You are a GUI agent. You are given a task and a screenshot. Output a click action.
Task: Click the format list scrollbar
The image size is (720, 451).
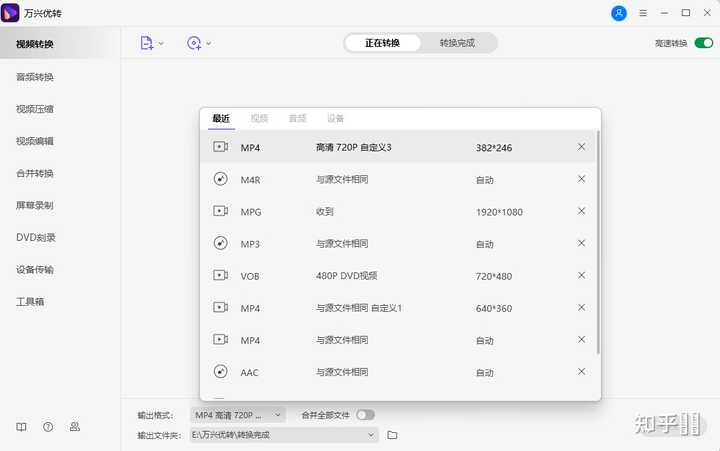[x=598, y=242]
